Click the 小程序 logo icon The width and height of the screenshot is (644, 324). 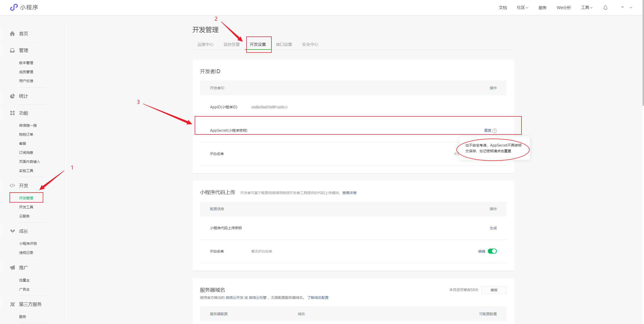click(14, 7)
